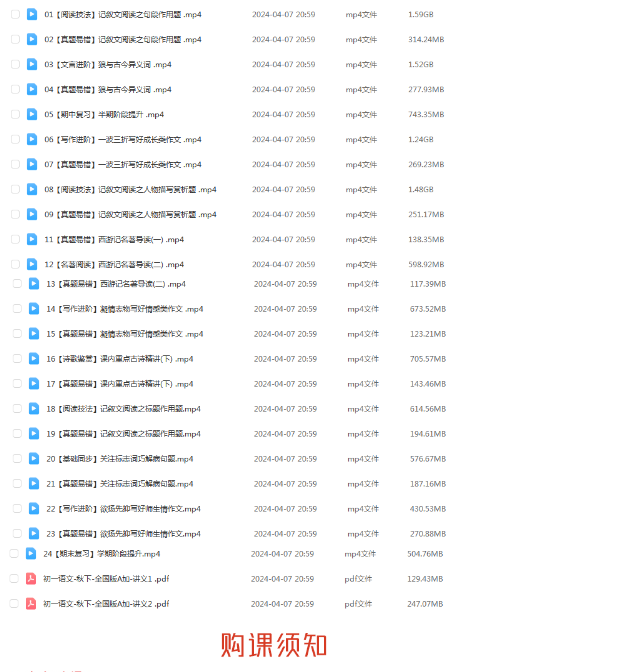Image resolution: width=619 pixels, height=672 pixels.
Task: Tick the checkbox for 讲义1 pdf
Action: click(14, 579)
